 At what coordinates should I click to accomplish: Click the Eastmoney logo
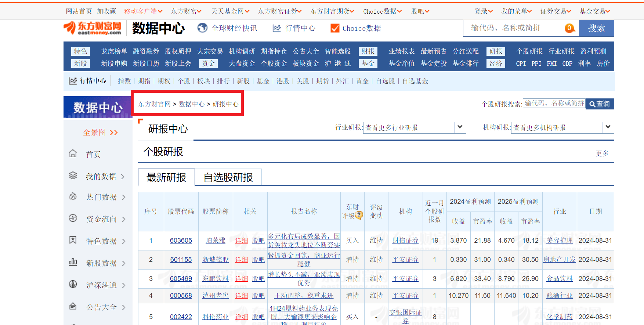(x=92, y=28)
